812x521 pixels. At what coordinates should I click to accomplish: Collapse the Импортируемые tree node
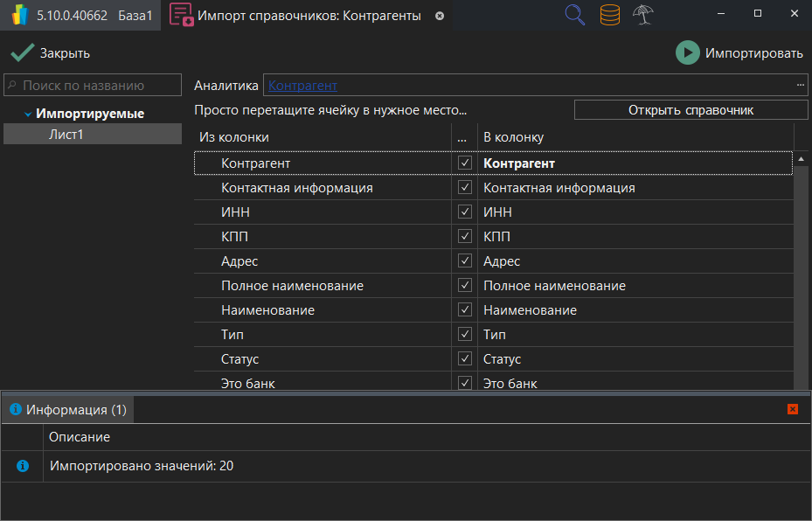pos(28,115)
